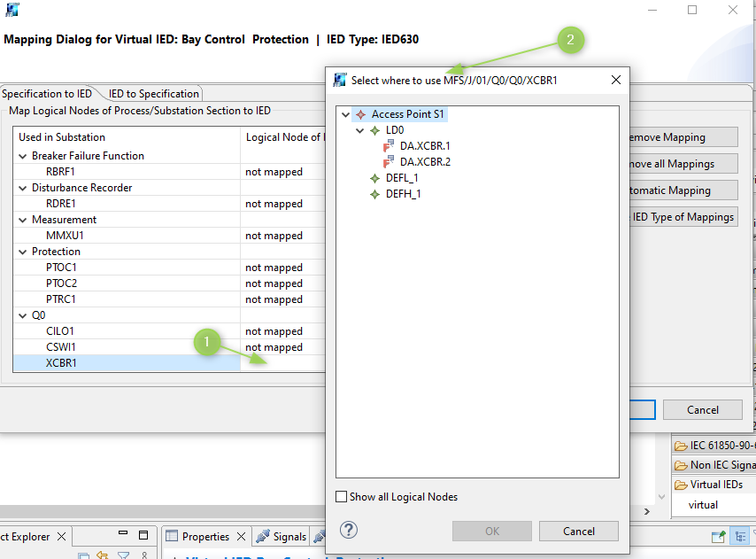Image resolution: width=756 pixels, height=559 pixels.
Task: Select the PTOC1 row in the mapping table
Action: point(61,268)
